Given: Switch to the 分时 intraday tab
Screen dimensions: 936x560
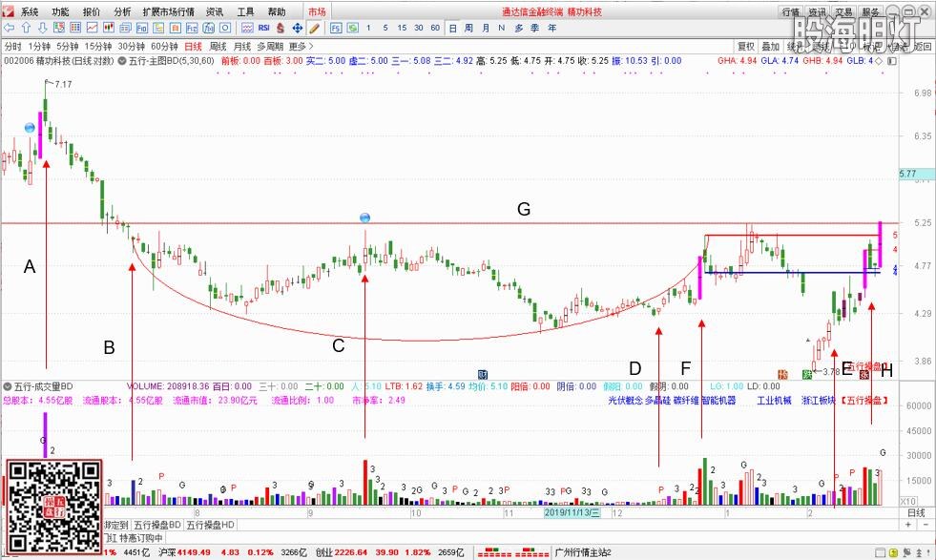Looking at the screenshot, I should [x=12, y=46].
